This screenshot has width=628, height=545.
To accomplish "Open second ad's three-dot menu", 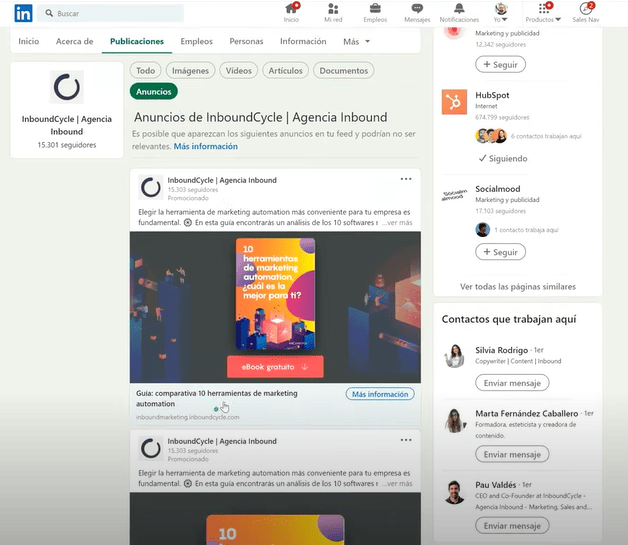I will pyautogui.click(x=406, y=440).
